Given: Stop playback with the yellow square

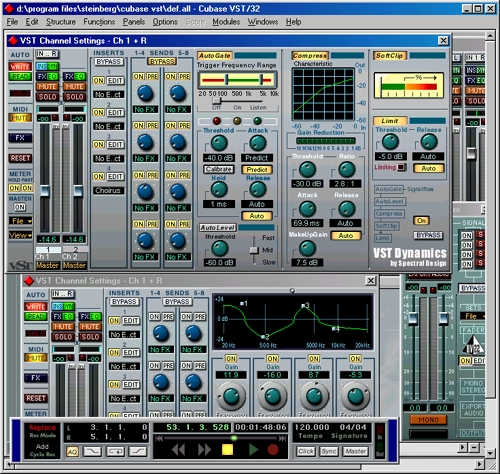Looking at the screenshot, I should (227, 450).
